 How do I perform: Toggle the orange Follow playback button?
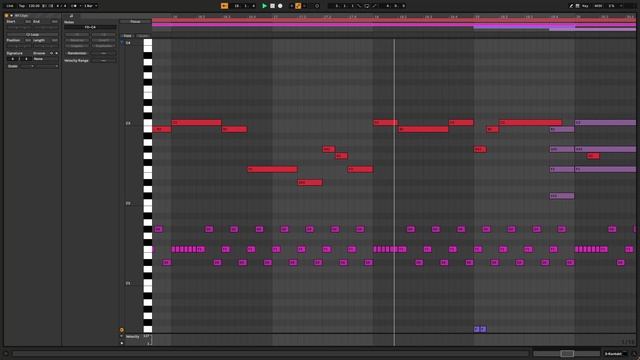pos(224,6)
